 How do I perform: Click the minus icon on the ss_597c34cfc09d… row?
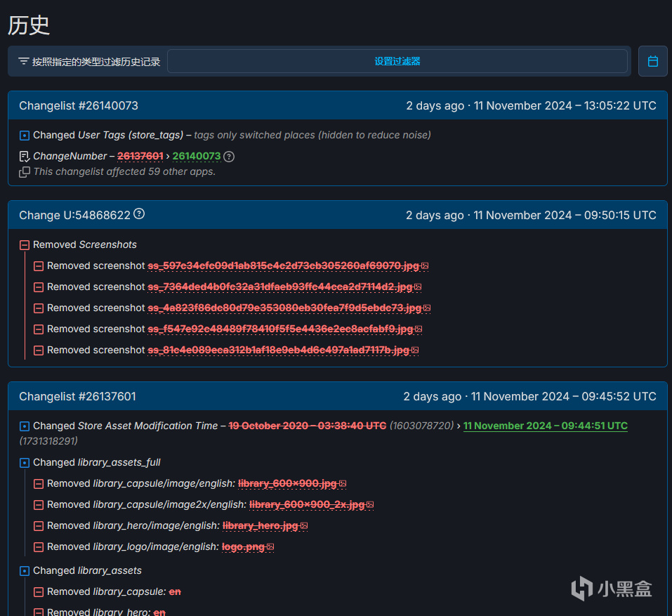pos(39,266)
